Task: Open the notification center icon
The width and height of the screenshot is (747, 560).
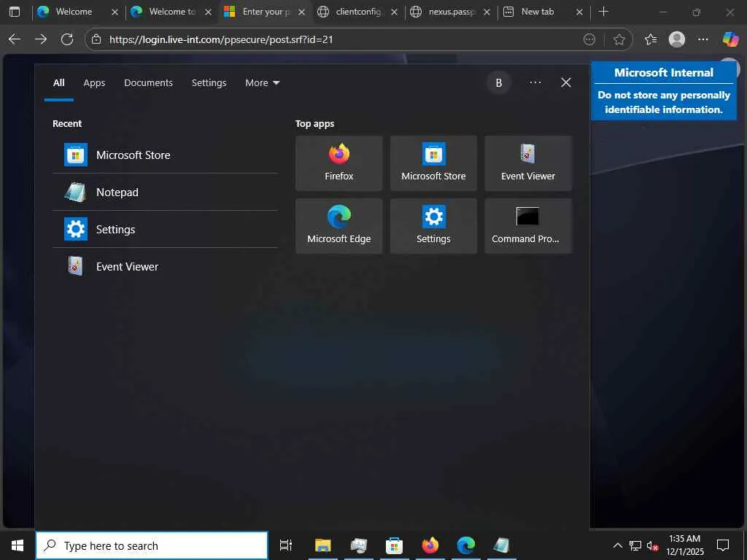Action: coord(723,545)
